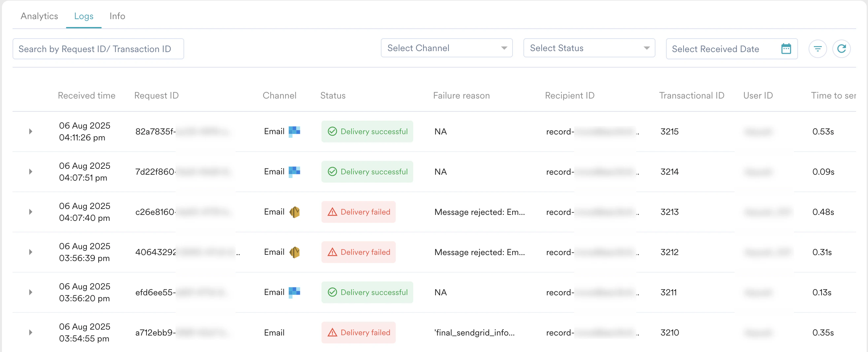The image size is (868, 352).
Task: Click SendGrid vendor icon in row 3211
Action: [294, 292]
